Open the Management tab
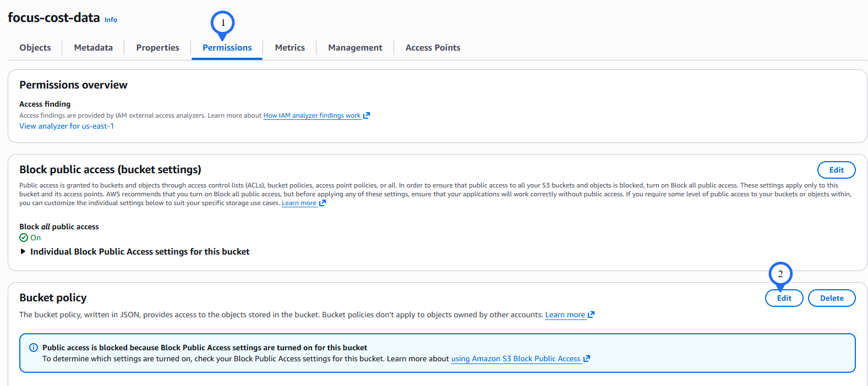 coord(355,48)
